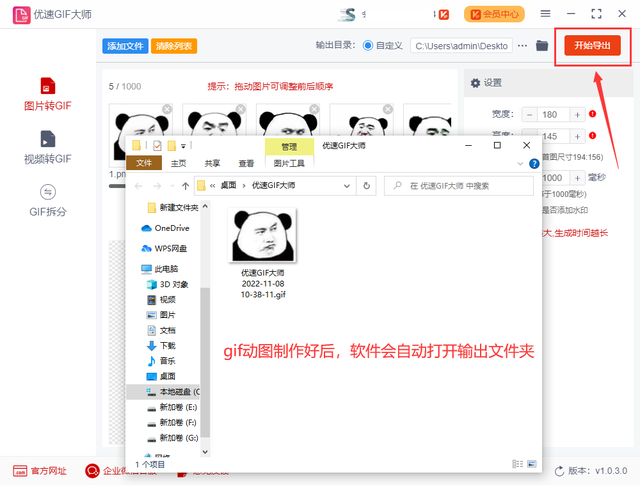The width and height of the screenshot is (640, 486).
Task: Click the 管理 contextual tab
Action: tap(289, 147)
